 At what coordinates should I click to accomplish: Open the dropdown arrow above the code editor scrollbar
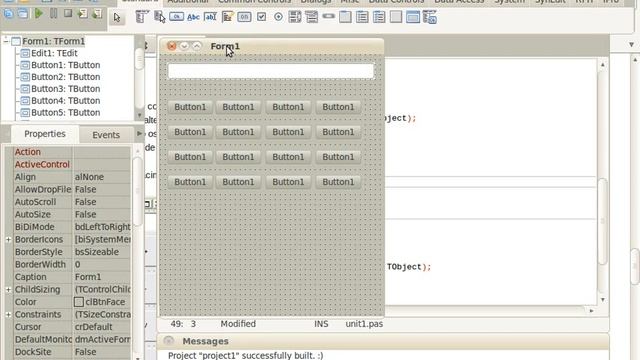click(x=631, y=44)
